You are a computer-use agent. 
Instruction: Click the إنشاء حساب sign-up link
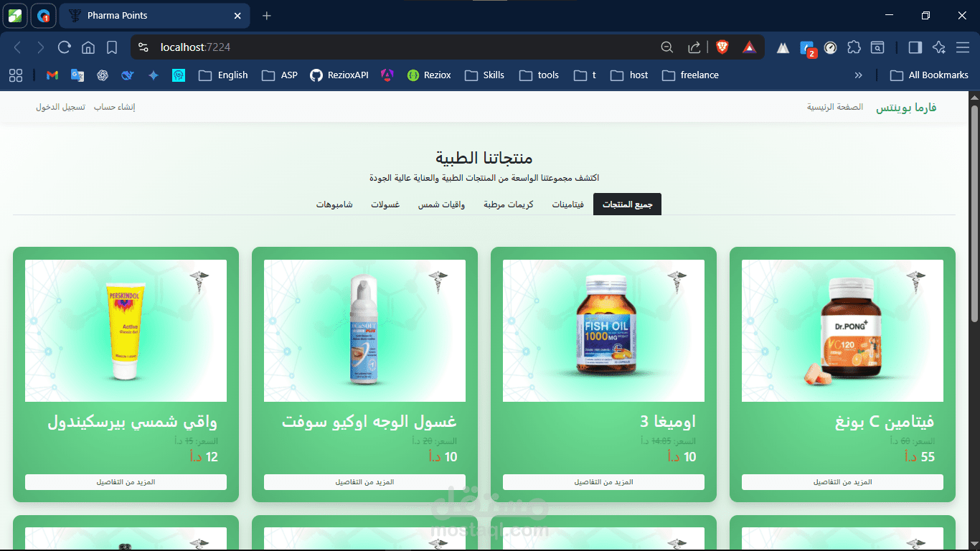[x=115, y=107]
